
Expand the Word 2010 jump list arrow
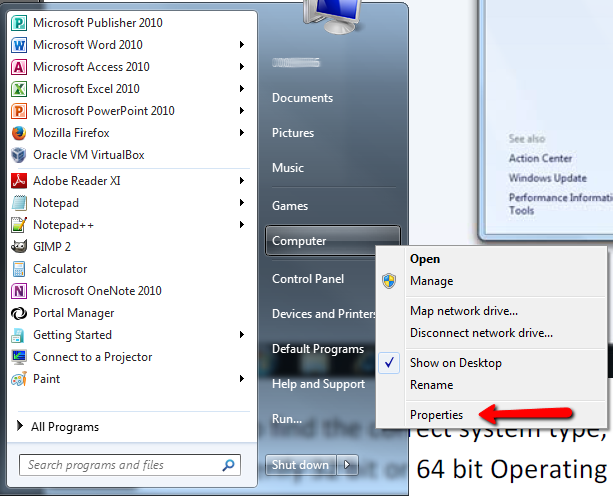242,45
